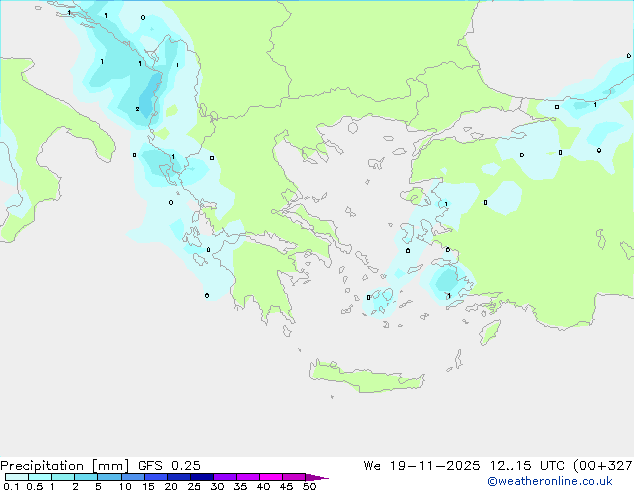This screenshot has width=634, height=490.
Task: Click the purple arrow tip of the legend
Action: click(x=317, y=477)
